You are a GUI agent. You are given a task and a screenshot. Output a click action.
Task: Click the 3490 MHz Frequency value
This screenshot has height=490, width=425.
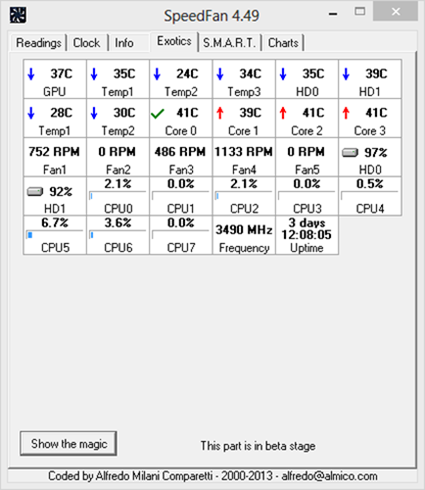point(244,230)
